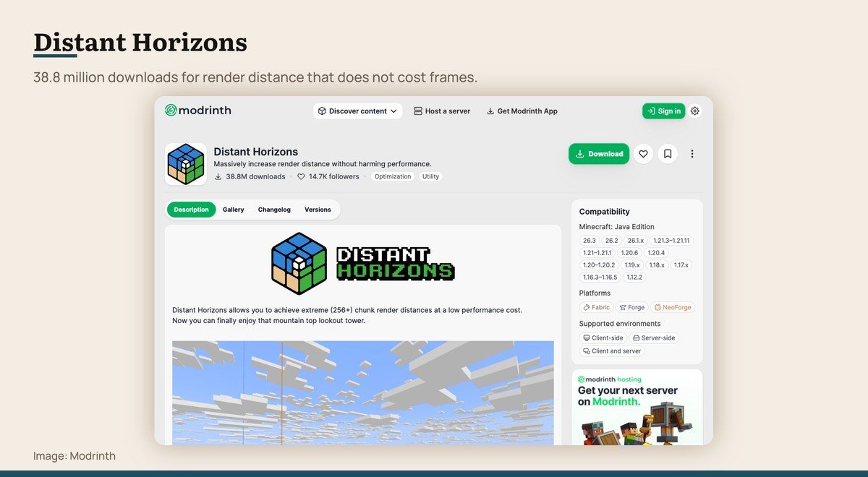
Task: Switch to the Gallery tab
Action: tap(234, 210)
